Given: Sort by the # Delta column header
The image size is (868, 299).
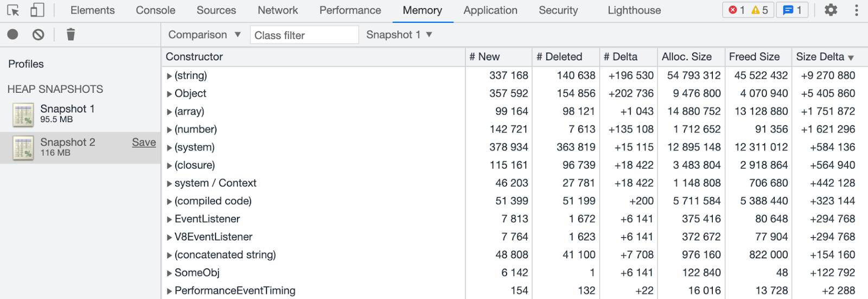Looking at the screenshot, I should [x=628, y=57].
